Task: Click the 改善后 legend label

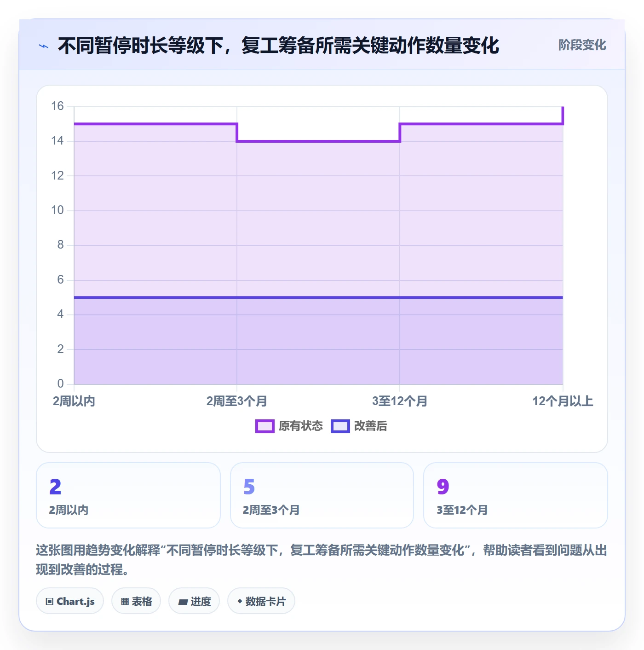Action: [x=370, y=426]
